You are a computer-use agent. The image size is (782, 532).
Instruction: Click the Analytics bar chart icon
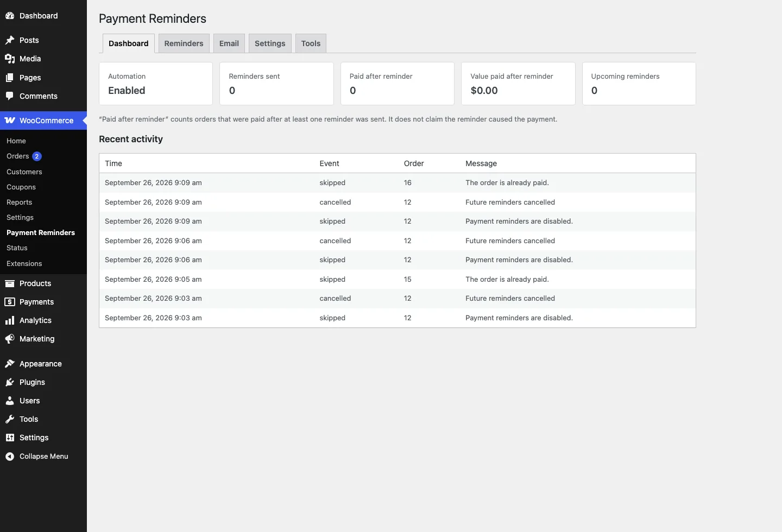pyautogui.click(x=10, y=320)
